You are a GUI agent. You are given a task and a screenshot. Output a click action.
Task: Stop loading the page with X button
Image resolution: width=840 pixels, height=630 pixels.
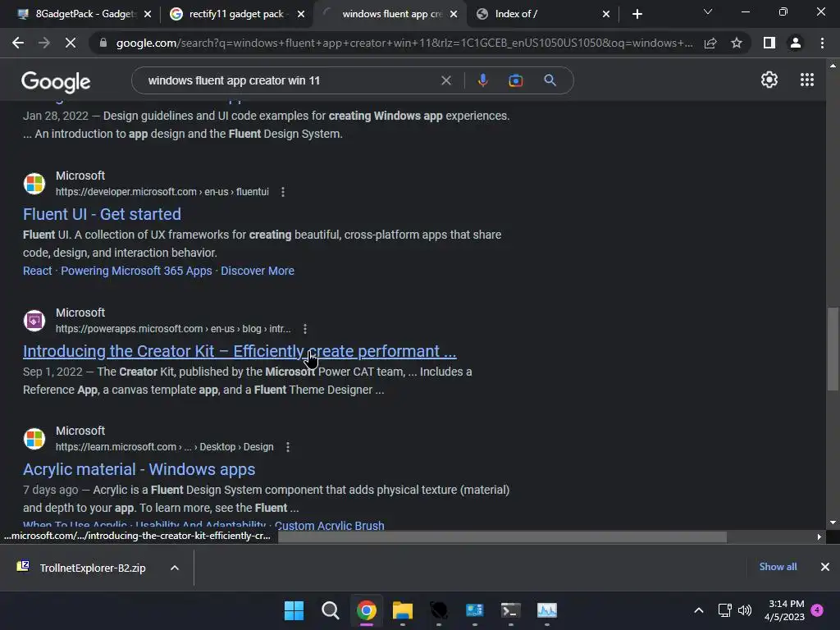[71, 43]
